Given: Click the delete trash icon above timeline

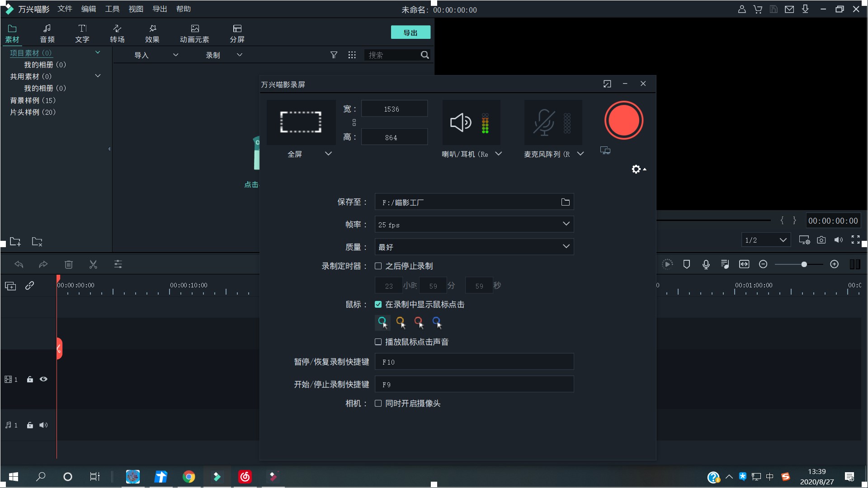Looking at the screenshot, I should 69,264.
